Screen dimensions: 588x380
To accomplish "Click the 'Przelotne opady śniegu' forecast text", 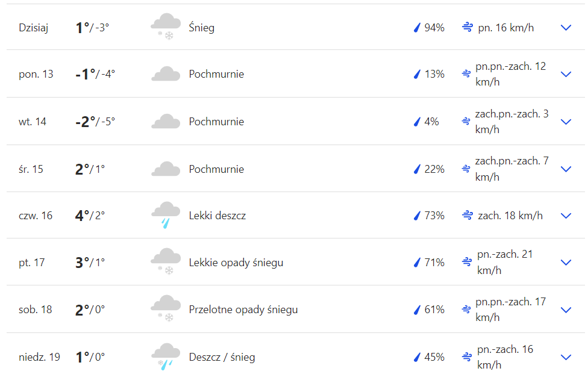I will 243,310.
